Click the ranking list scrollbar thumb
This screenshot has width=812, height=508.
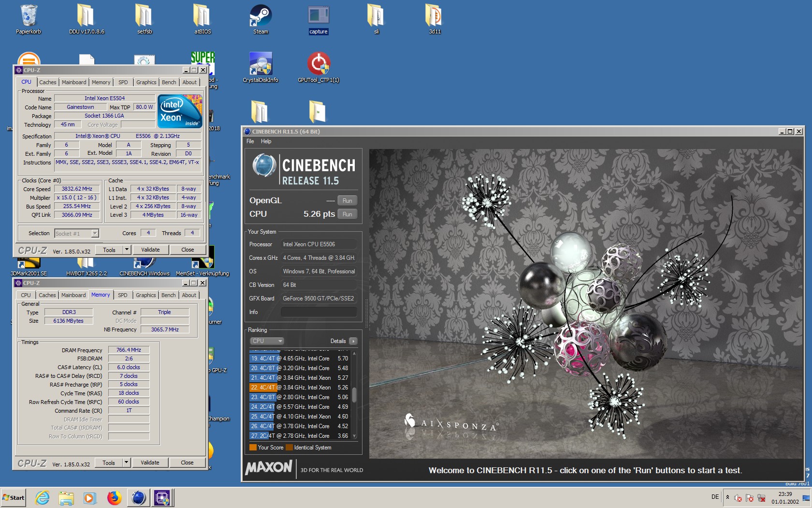pyautogui.click(x=354, y=395)
